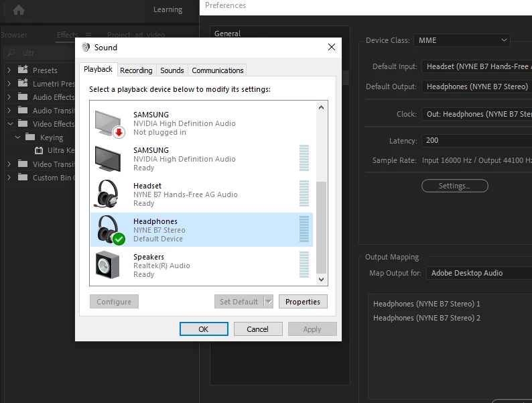Select General in Preferences list
The width and height of the screenshot is (532, 403).
pyautogui.click(x=227, y=34)
